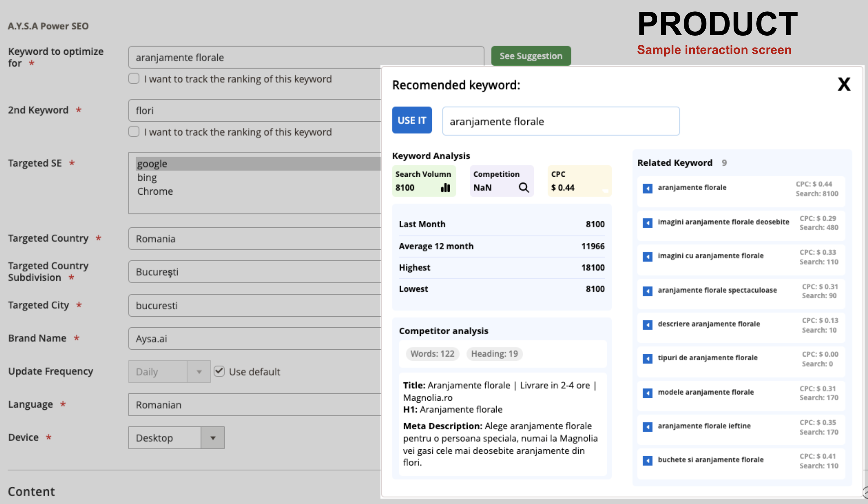Click the Meta Description text block
The height and width of the screenshot is (504, 868).
click(x=501, y=444)
